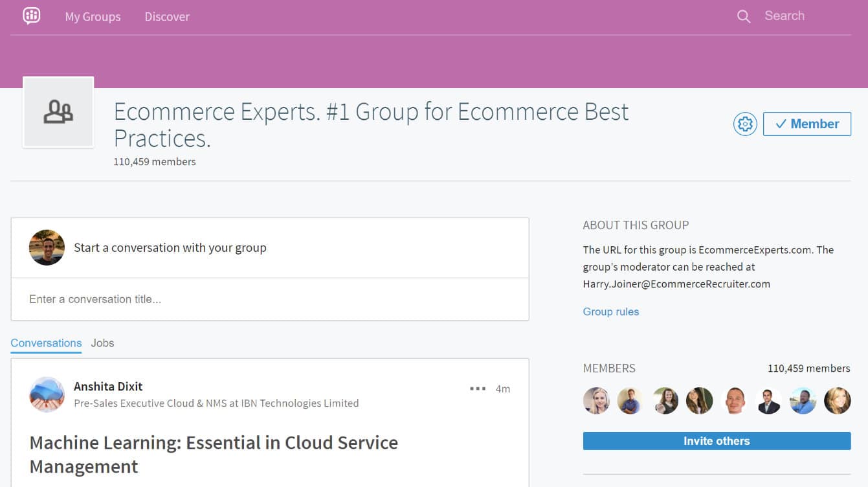The height and width of the screenshot is (487, 868).
Task: Click the conversation title input field
Action: point(259,299)
